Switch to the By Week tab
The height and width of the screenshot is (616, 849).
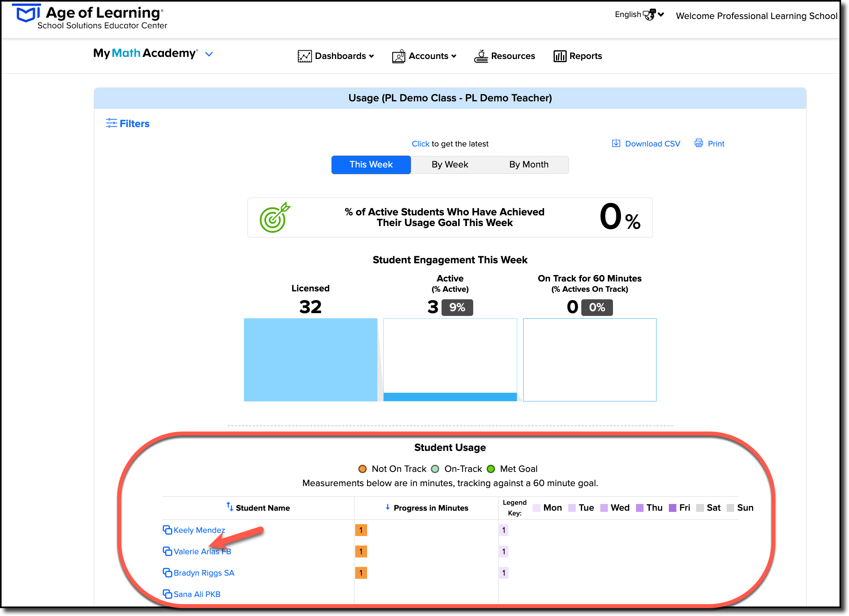pos(450,165)
